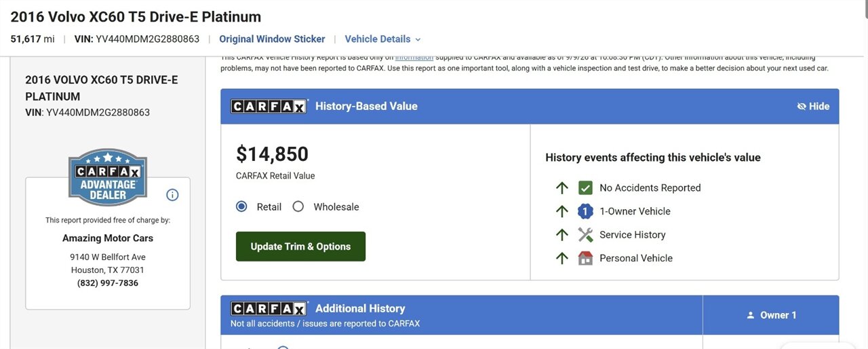Click the blue 1-Owner Vehicle badge icon
This screenshot has width=868, height=349.
[x=585, y=211]
